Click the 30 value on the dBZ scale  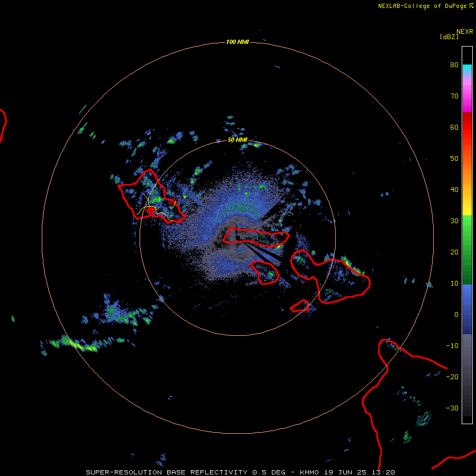point(454,221)
